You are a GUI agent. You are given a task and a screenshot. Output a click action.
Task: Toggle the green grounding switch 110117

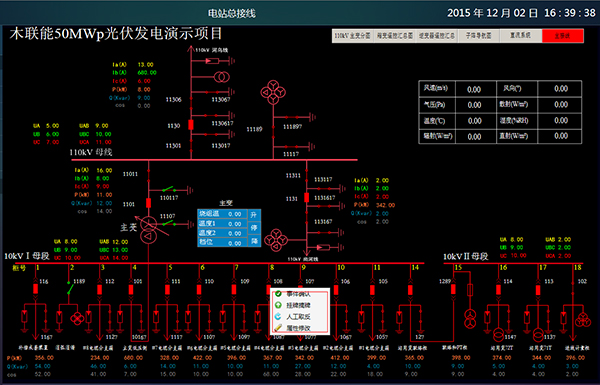(x=168, y=189)
